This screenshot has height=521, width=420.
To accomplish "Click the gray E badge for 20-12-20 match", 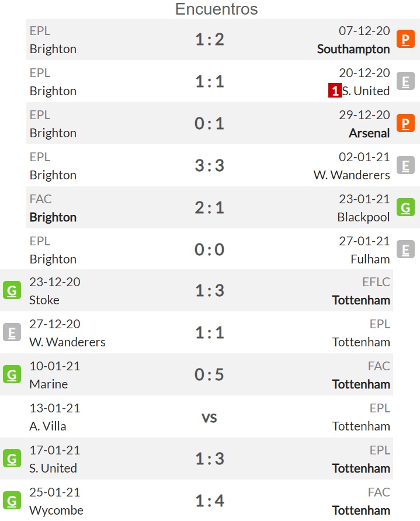I will [405, 81].
